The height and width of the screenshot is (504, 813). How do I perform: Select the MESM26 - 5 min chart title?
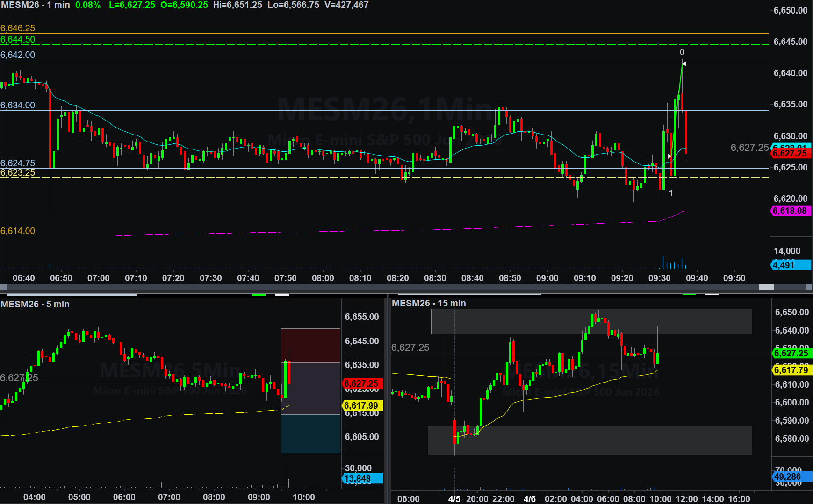click(x=35, y=304)
